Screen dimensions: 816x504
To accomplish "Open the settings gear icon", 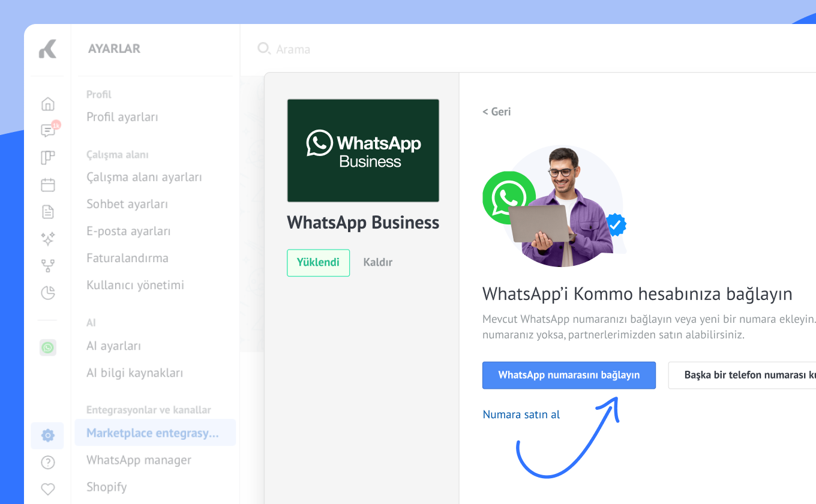I will coord(48,436).
